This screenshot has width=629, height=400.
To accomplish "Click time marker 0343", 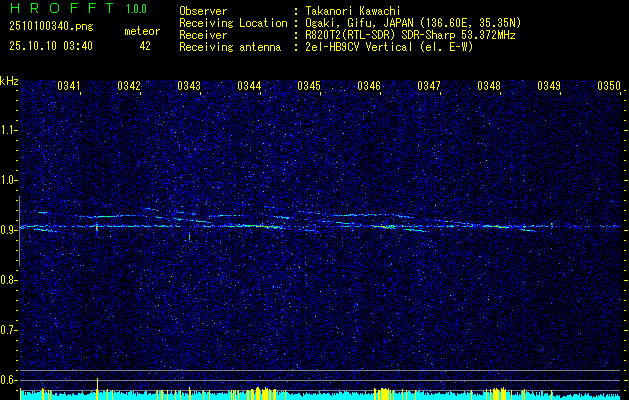I will 189,86.
